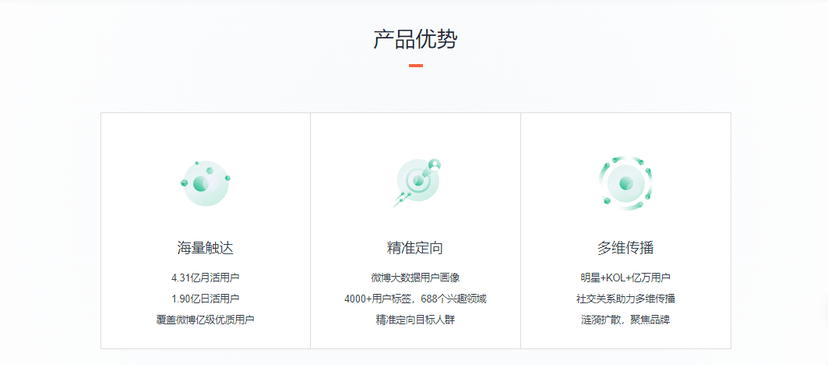Screen dimensions: 828x365
Task: Select the 多维传播 card title
Action: [x=626, y=247]
